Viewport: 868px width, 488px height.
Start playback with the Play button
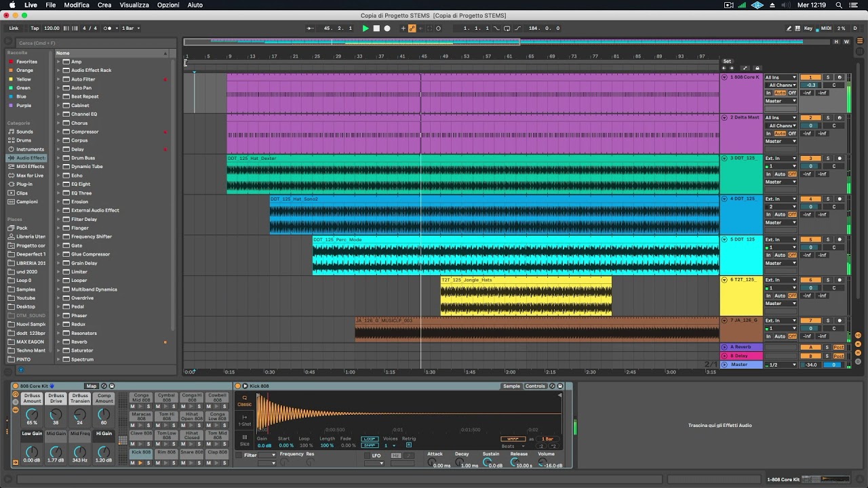pos(366,28)
